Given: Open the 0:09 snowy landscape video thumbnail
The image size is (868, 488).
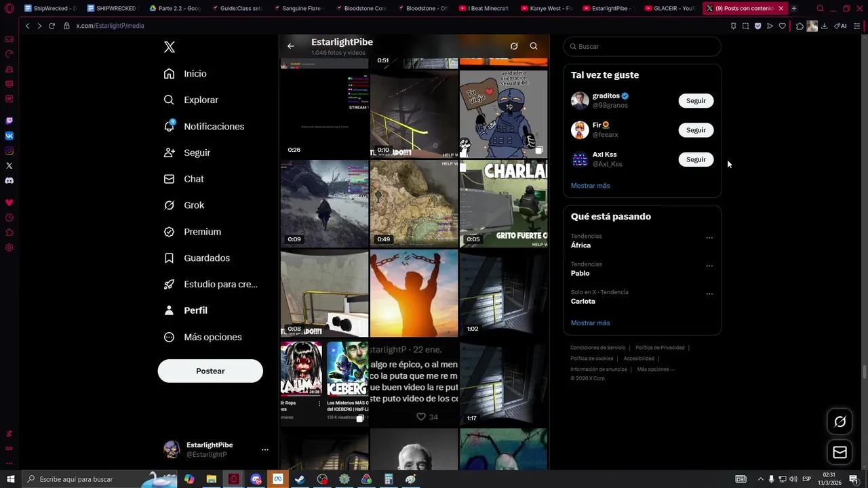Looking at the screenshot, I should click(x=324, y=203).
